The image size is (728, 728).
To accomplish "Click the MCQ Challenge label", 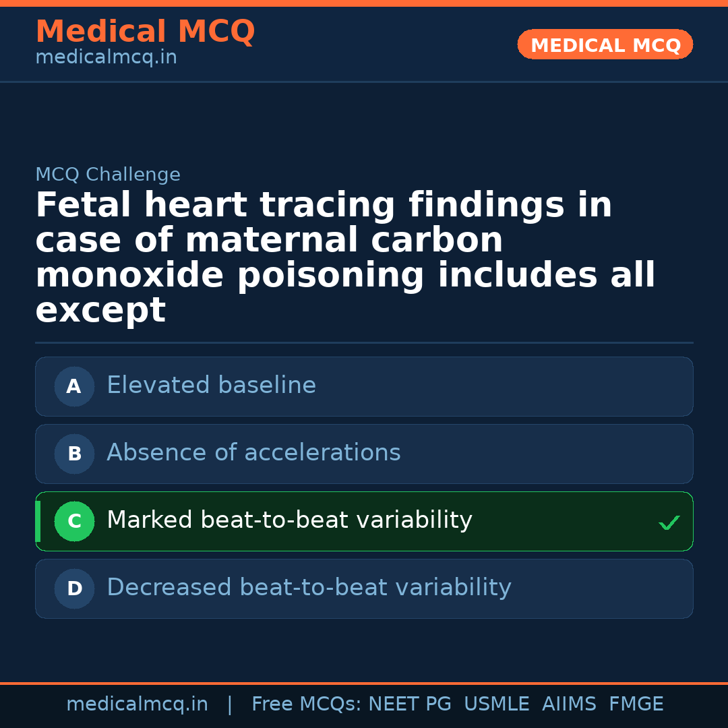I will 108,175.
